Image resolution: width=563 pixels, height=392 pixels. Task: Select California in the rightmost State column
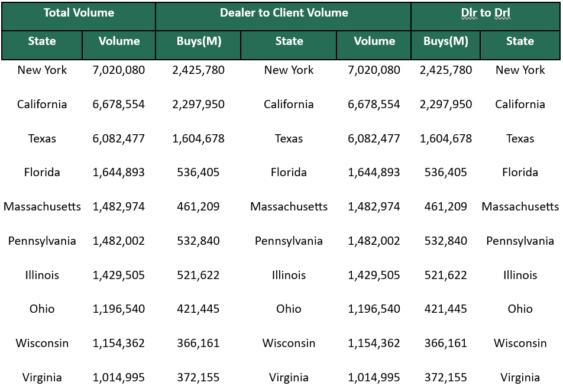(x=520, y=105)
